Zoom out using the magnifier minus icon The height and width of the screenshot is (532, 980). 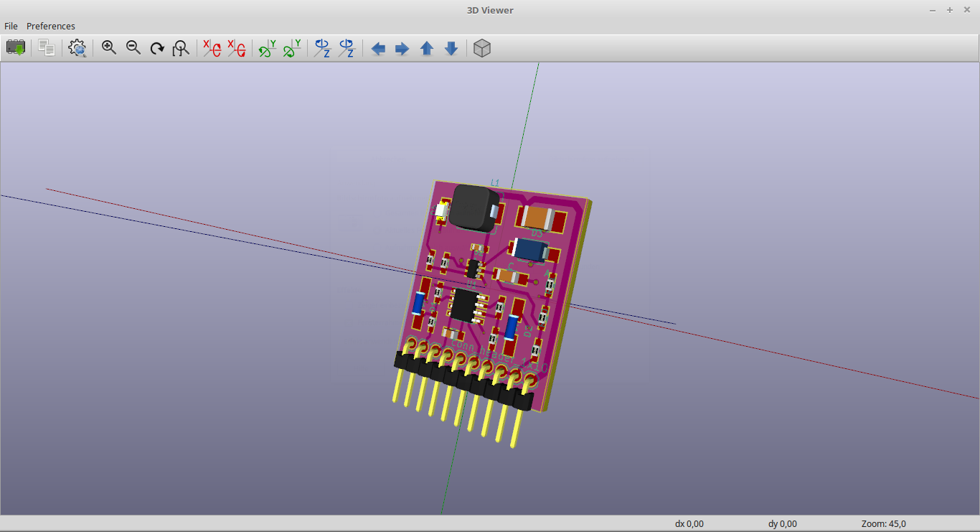tap(133, 48)
